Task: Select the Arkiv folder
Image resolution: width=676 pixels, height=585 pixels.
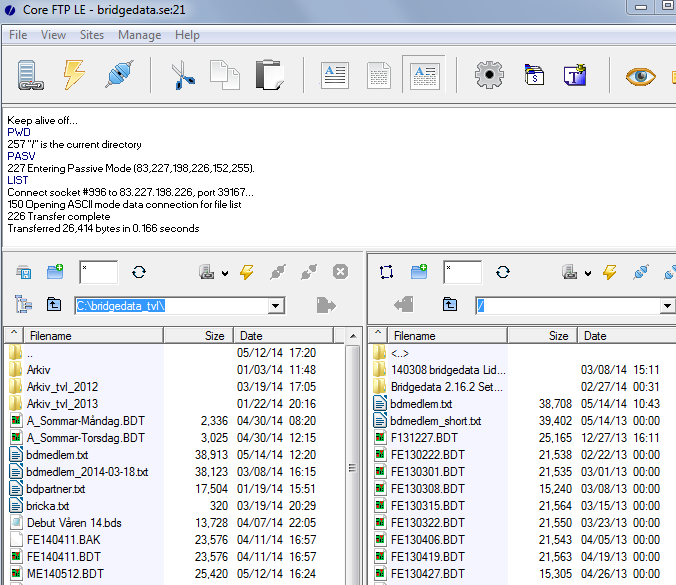Action: pos(38,370)
